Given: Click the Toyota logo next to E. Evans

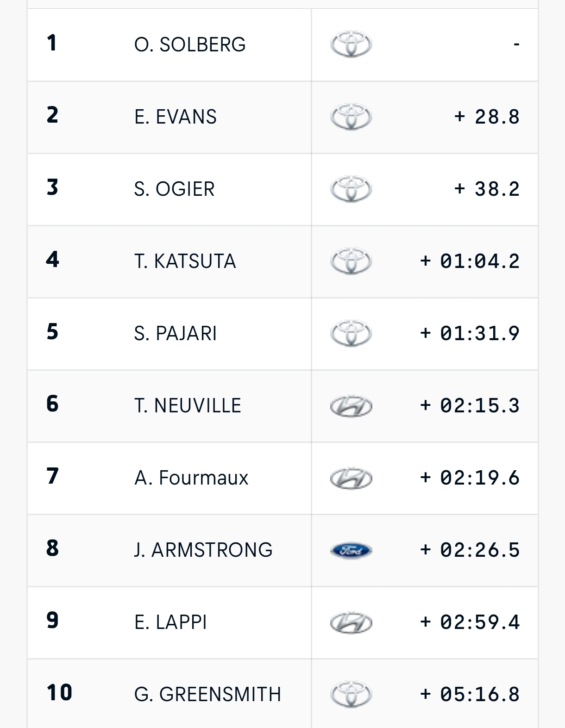Looking at the screenshot, I should pos(351,117).
